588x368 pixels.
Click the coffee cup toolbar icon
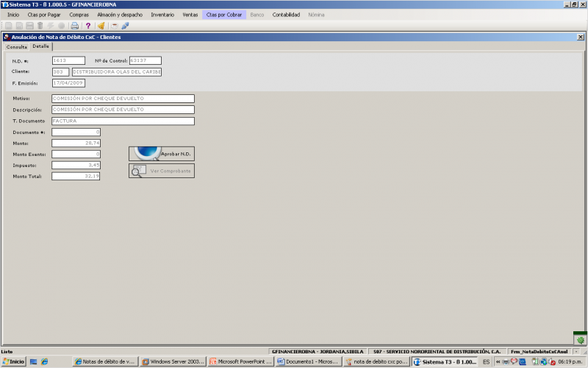(x=115, y=26)
